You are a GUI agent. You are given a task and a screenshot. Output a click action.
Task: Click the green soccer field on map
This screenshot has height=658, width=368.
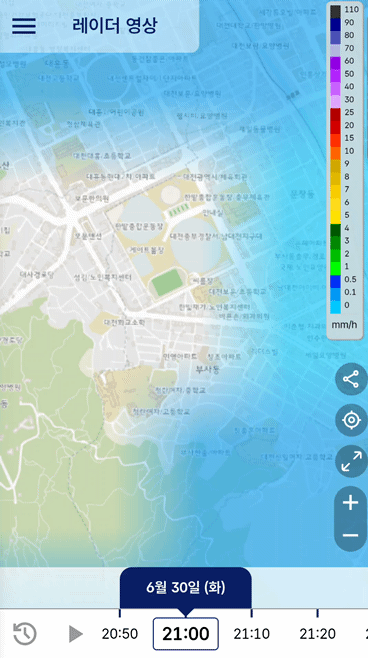click(x=167, y=283)
